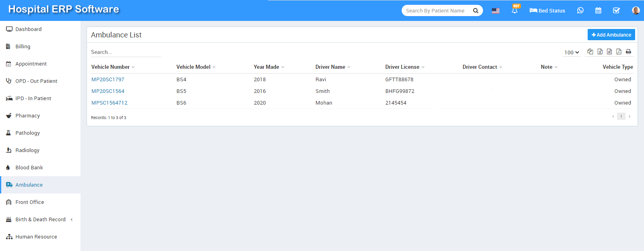The height and width of the screenshot is (251, 644).
Task: Open the calendar icon in header
Action: (598, 10)
